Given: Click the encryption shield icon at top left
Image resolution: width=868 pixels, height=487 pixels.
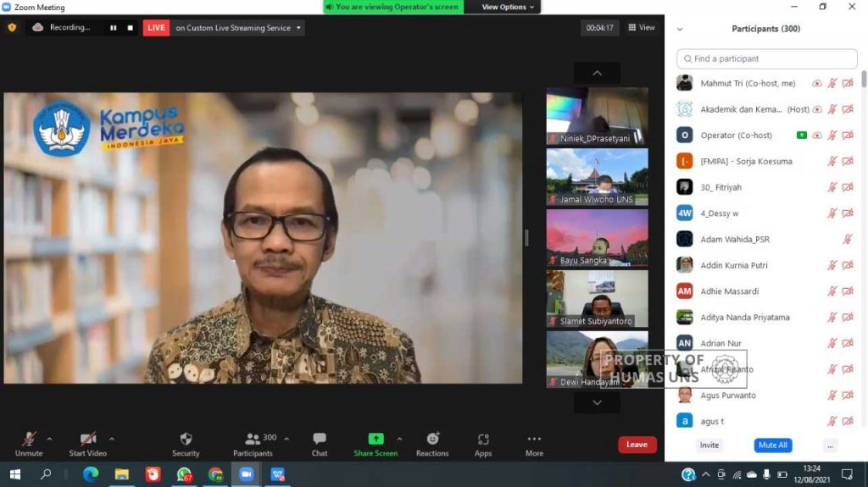Looking at the screenshot, I should click(12, 27).
